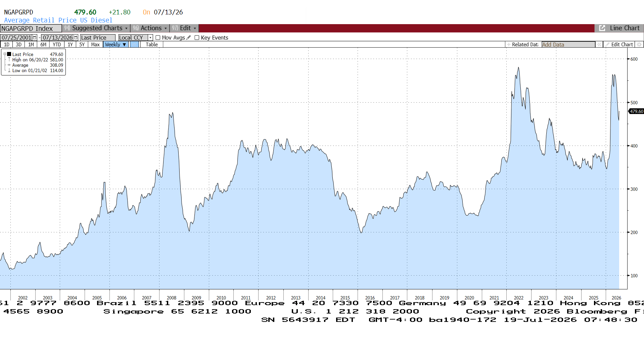
Task: Select the 1Y range tab
Action: (x=70, y=44)
